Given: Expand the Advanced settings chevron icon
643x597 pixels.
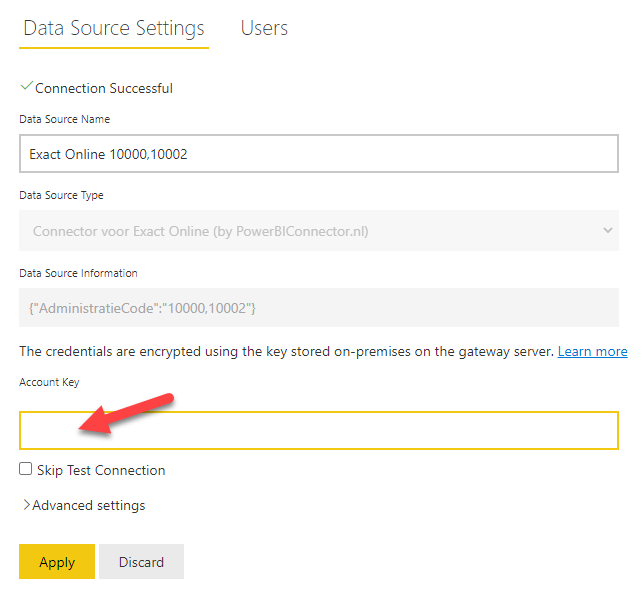Looking at the screenshot, I should click(x=26, y=505).
